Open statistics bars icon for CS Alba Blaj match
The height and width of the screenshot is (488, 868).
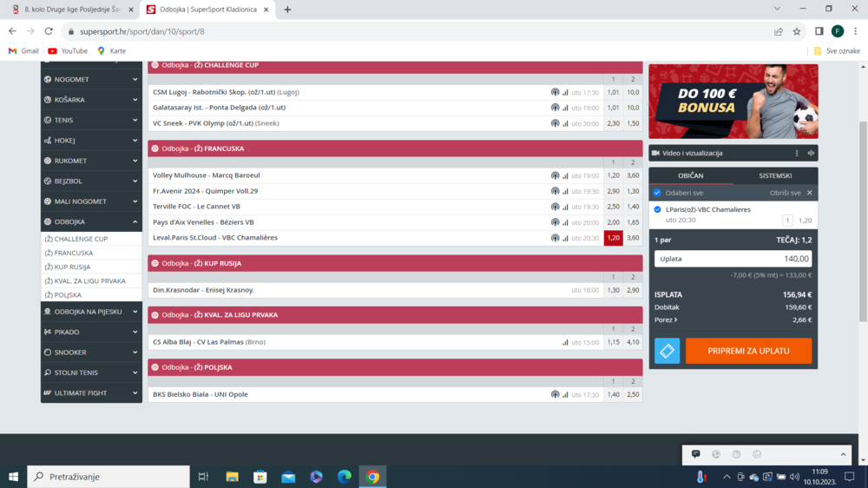click(x=565, y=342)
